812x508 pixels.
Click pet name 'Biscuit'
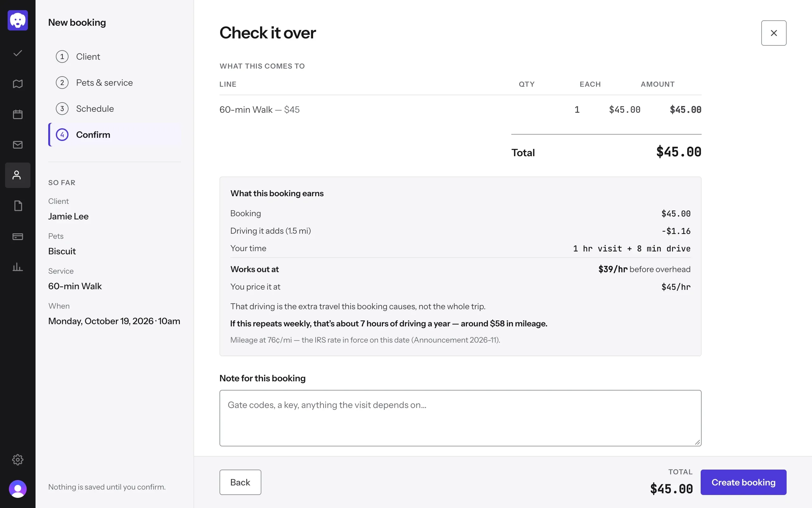pyautogui.click(x=62, y=251)
